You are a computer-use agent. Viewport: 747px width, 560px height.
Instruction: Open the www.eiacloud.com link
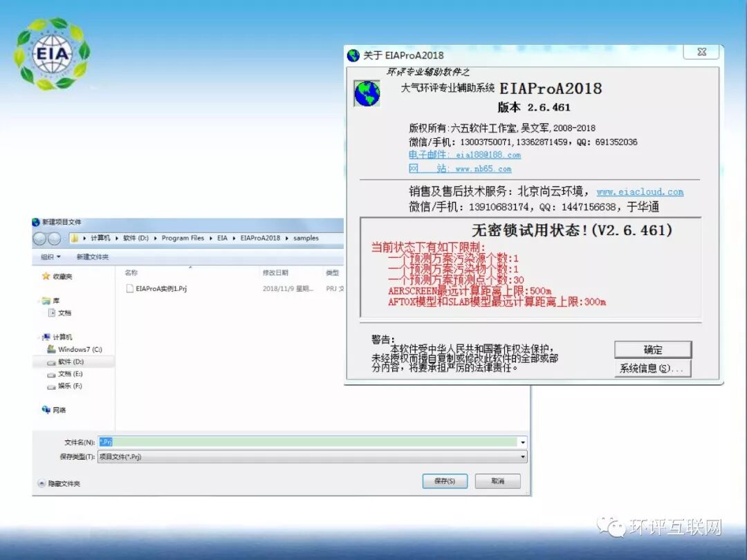640,192
